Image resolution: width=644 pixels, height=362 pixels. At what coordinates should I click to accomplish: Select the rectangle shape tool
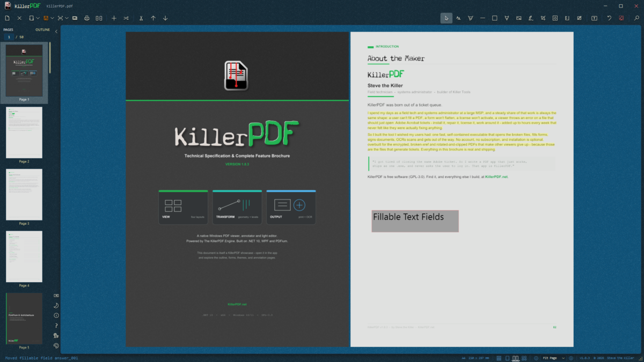495,18
